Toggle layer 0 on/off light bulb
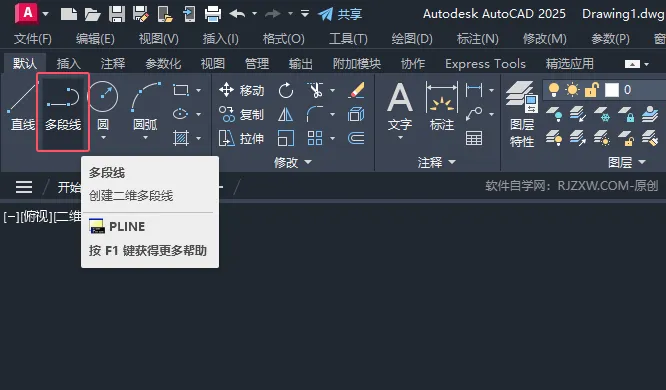The width and height of the screenshot is (666, 390). [x=553, y=90]
